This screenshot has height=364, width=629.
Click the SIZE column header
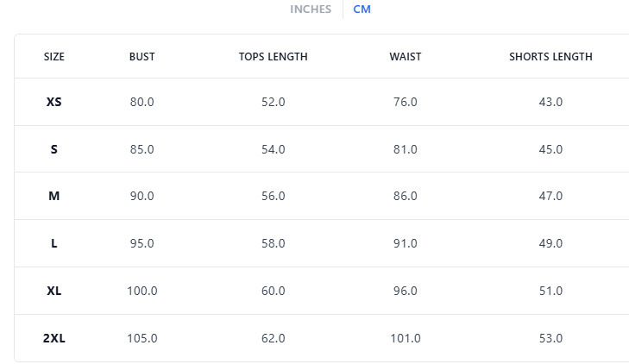point(54,57)
